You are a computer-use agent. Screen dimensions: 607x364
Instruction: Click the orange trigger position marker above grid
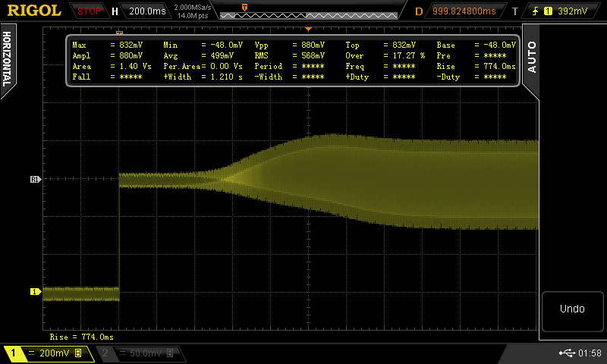tap(308, 28)
